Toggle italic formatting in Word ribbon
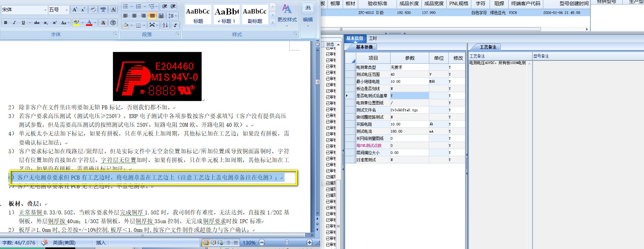The height and width of the screenshot is (249, 644). [14, 23]
